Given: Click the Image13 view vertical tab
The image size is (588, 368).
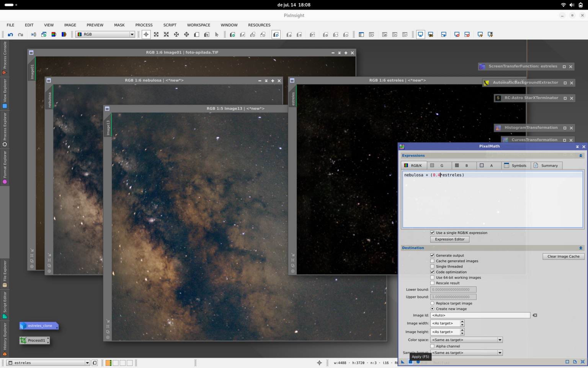Looking at the screenshot, I should [108, 127].
